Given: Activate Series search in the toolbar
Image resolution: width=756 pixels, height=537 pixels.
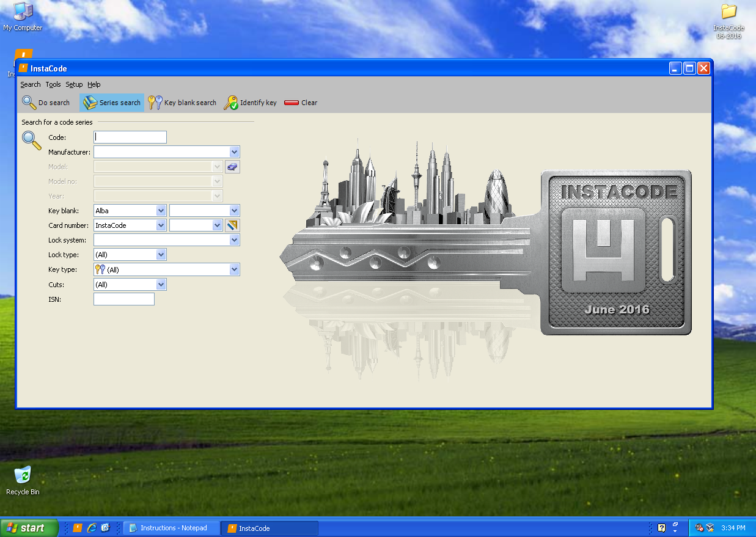Looking at the screenshot, I should (112, 103).
